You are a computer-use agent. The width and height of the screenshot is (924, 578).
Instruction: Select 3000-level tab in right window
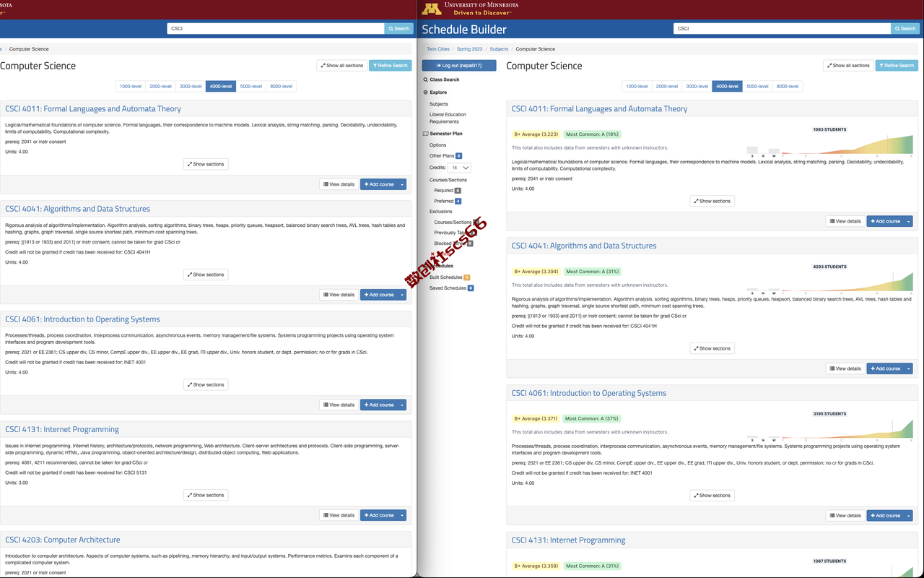pyautogui.click(x=697, y=86)
